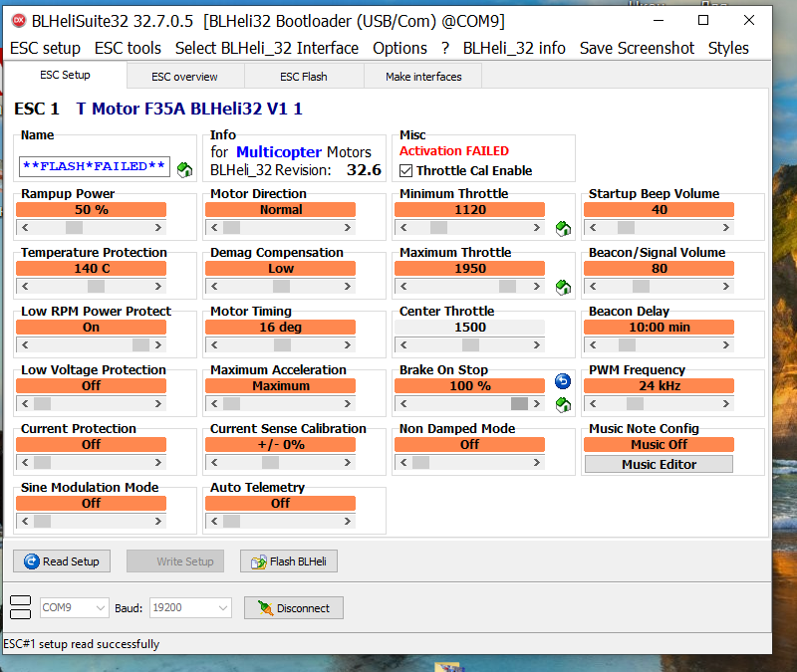This screenshot has width=797, height=672.
Task: Increase Current Sense Calibration with the right arrow
Action: coord(348,462)
